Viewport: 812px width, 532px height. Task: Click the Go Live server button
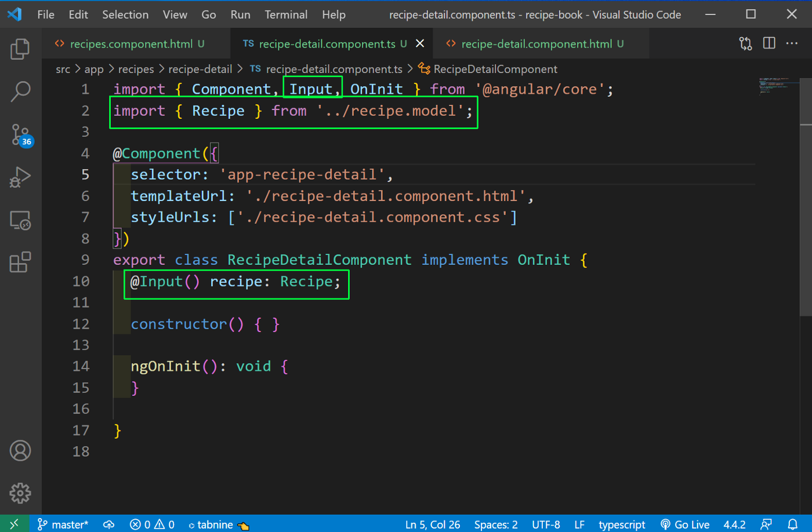point(685,524)
